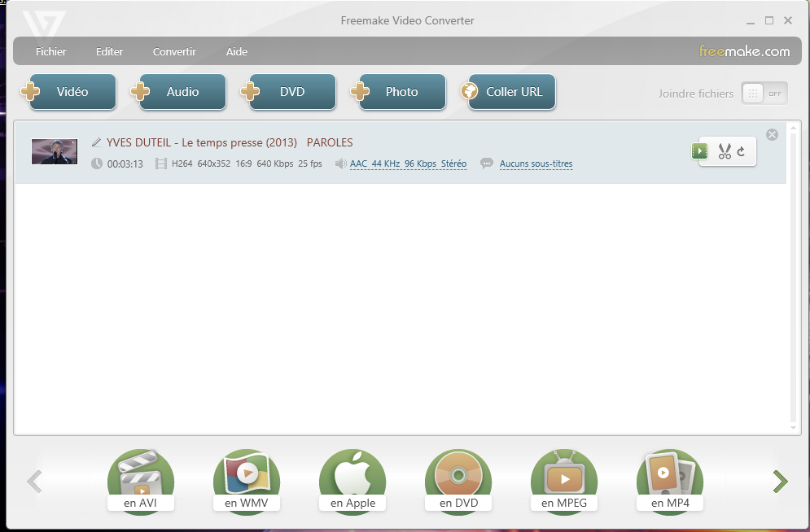Click the pencil icon to rename the video

pos(97,142)
